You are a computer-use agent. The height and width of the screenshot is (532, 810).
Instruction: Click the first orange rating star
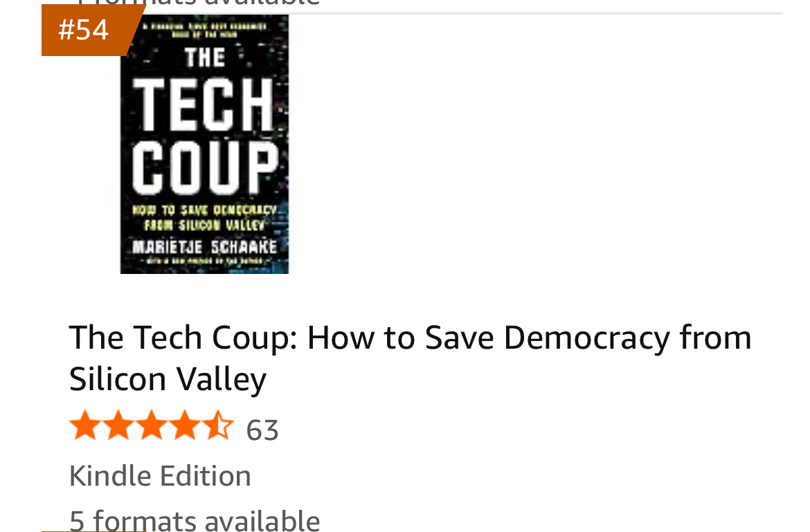click(85, 425)
